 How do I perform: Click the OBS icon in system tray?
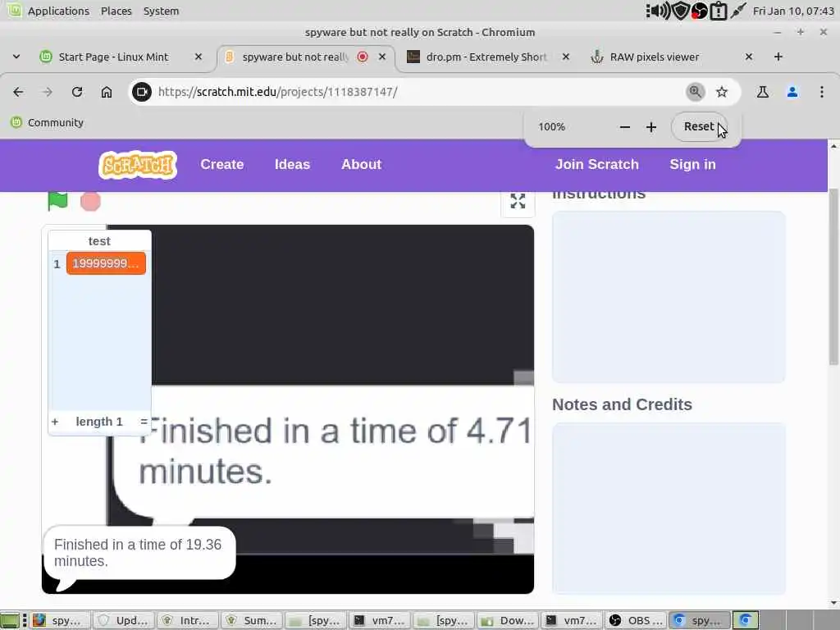tap(699, 11)
